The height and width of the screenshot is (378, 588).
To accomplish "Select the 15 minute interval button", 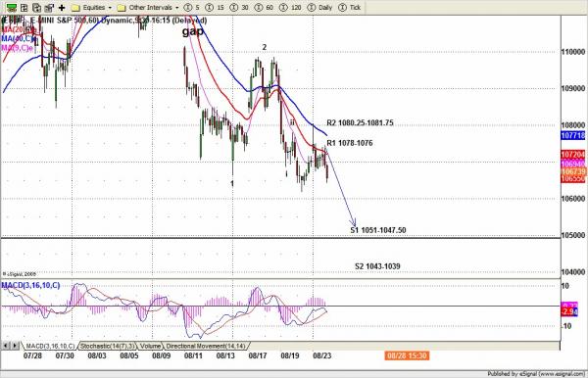I will click(x=215, y=8).
